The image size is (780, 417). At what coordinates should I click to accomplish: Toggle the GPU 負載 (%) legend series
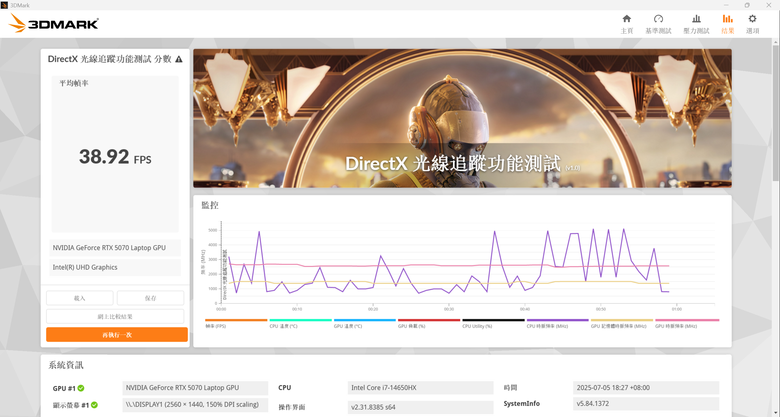429,324
